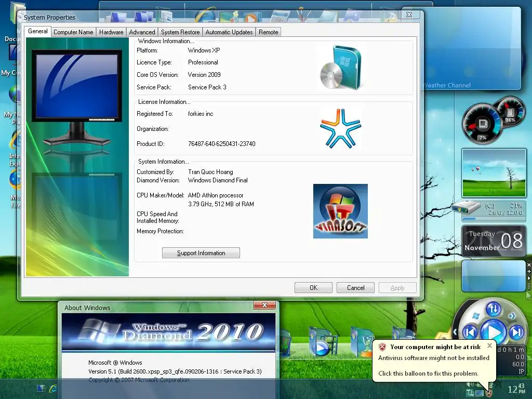
Task: Click the red shield icon in the balloon
Action: click(x=382, y=347)
